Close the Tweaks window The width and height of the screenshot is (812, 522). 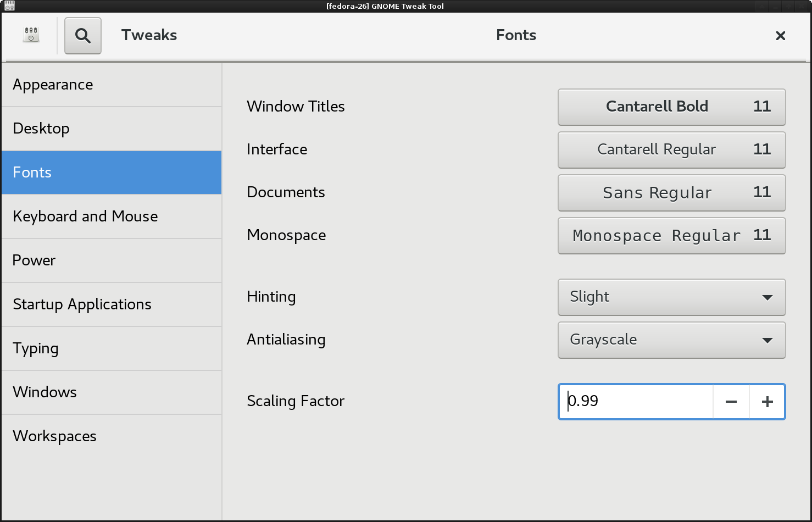point(780,36)
